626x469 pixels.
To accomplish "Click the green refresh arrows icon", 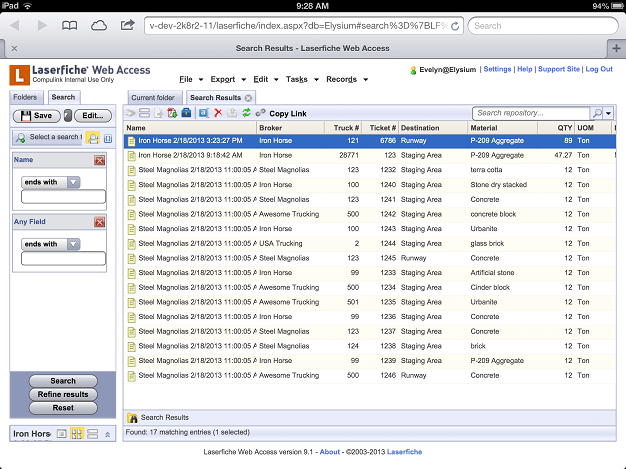I will coord(246,113).
